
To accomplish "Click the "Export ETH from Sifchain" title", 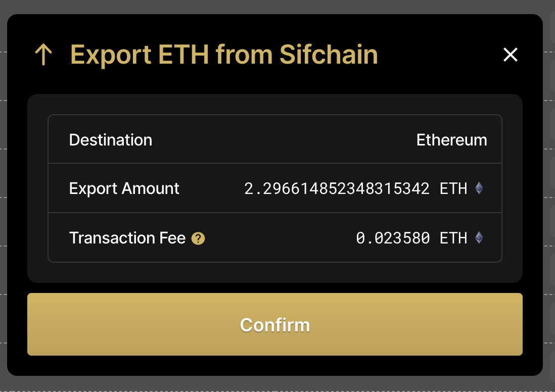I will pos(224,55).
